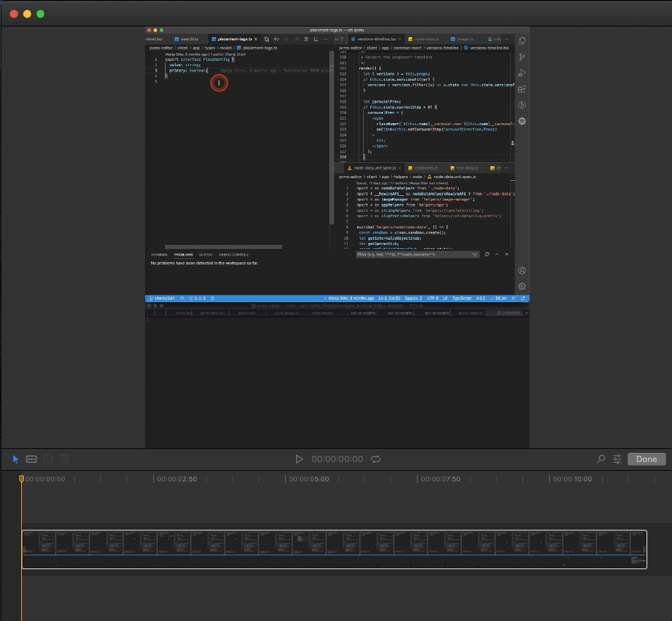Click the Done button
This screenshot has width=672, height=621.
coord(646,459)
